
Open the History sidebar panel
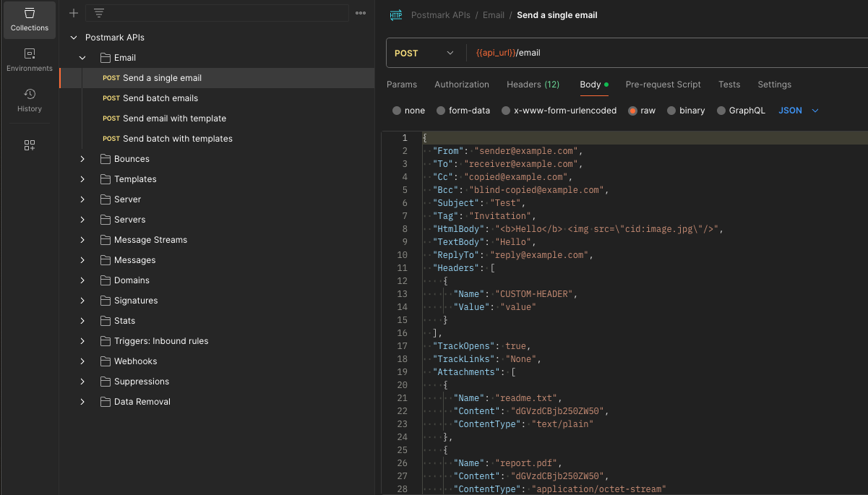click(30, 100)
